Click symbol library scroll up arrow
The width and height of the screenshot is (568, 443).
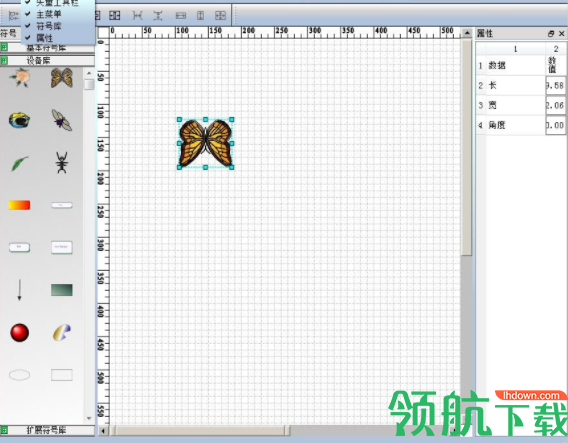click(x=89, y=74)
